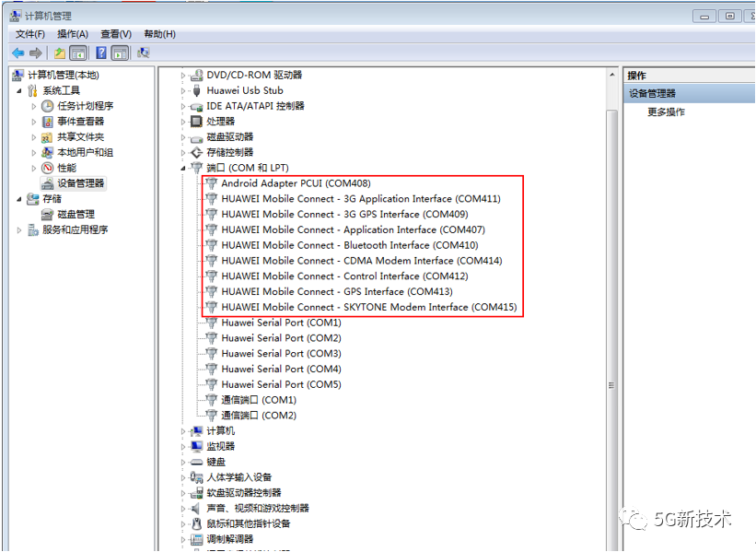The image size is (756, 552).
Task: Select Huawei Serial Port (COM1)
Action: pos(281,323)
